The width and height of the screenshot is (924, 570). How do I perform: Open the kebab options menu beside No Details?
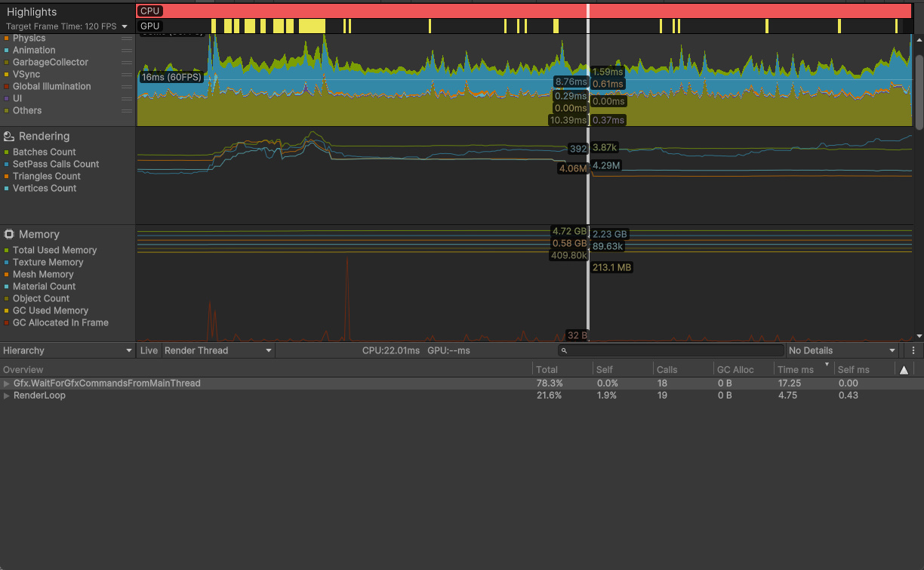(x=913, y=350)
